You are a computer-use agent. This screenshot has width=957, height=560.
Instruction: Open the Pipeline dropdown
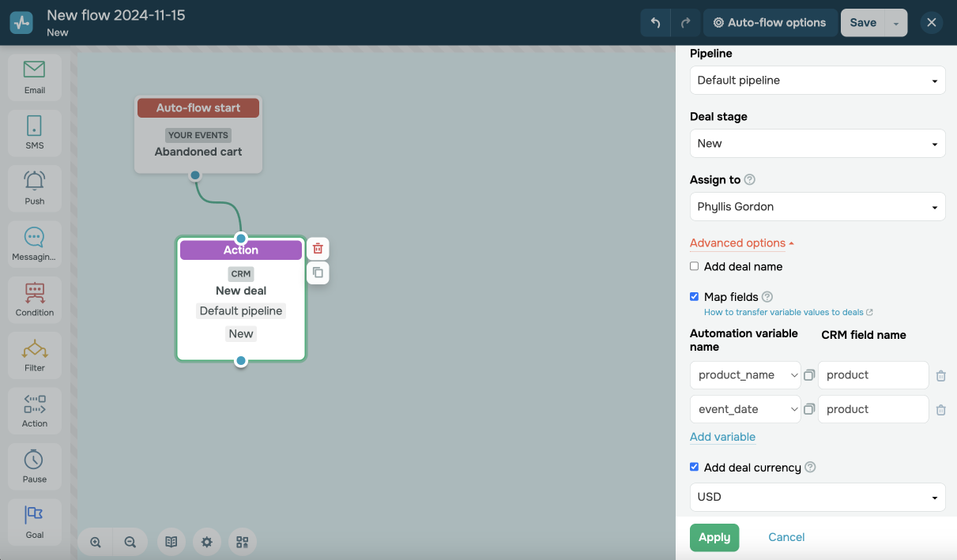817,81
